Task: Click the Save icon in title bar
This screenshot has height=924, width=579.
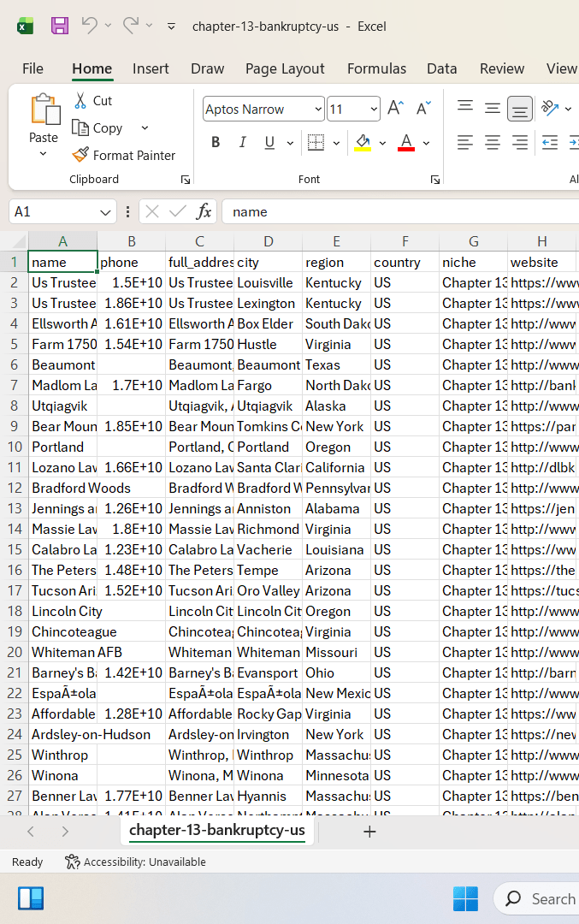Action: [x=60, y=26]
